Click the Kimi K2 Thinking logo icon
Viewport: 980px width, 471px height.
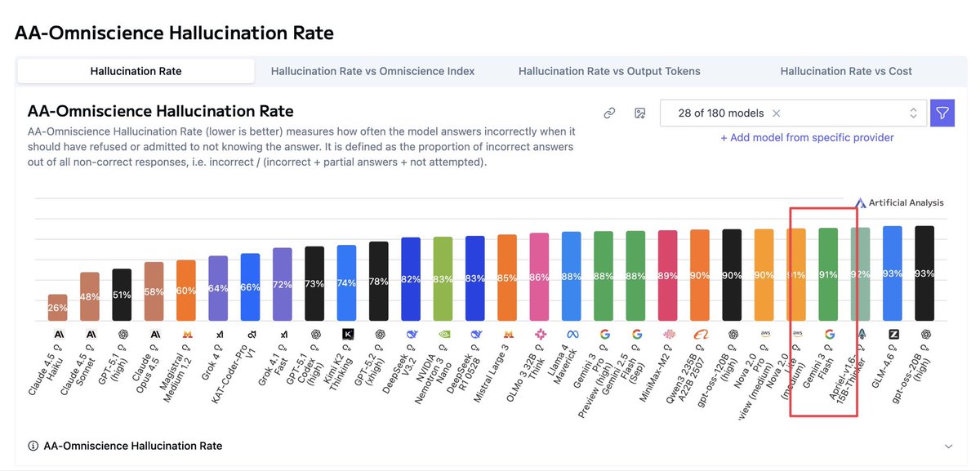point(347,334)
